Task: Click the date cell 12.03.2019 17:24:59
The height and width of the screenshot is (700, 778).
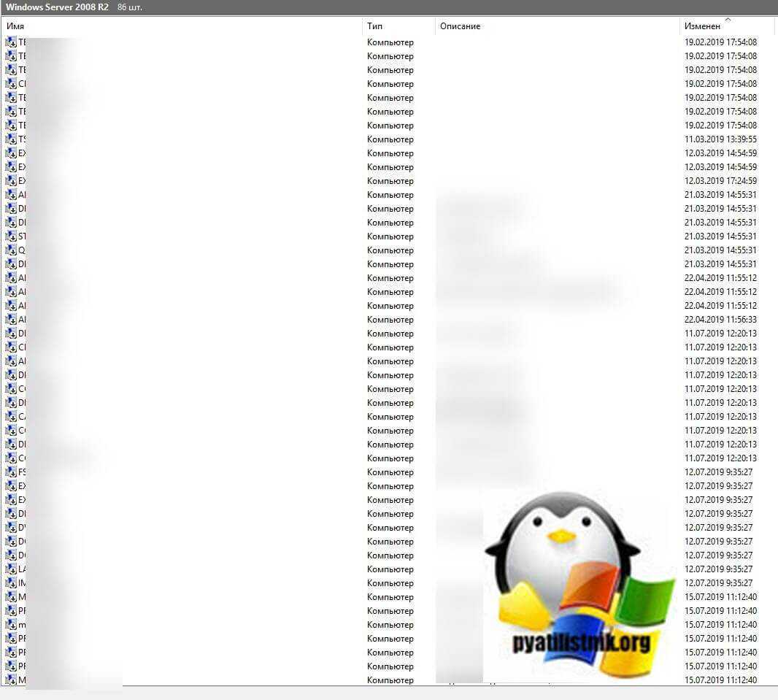Action: click(720, 181)
